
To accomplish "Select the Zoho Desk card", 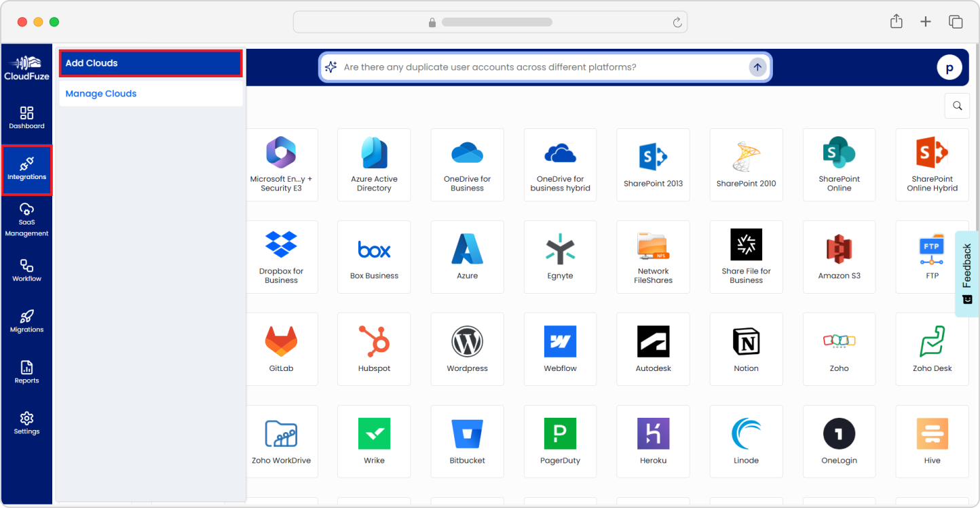I will coord(932,349).
